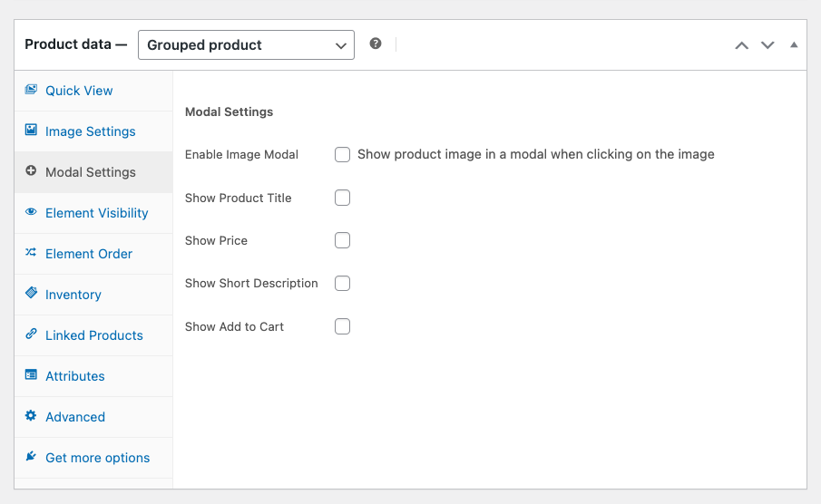
Task: Click the Advanced gear icon
Action: [31, 416]
